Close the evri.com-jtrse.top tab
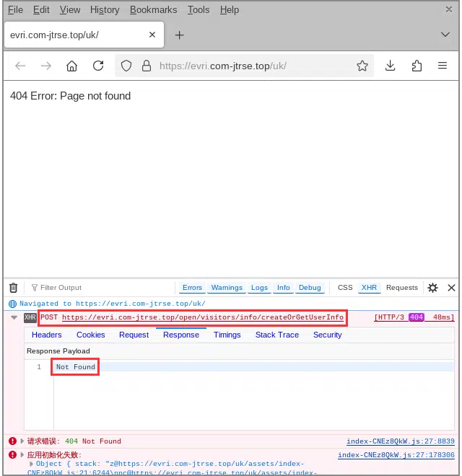Screen dimensions: 462x476 [152, 35]
